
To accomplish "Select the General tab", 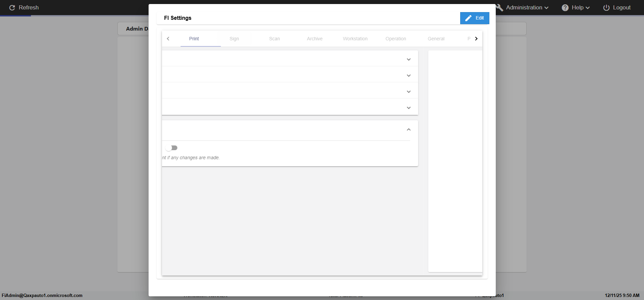I will pos(436,39).
